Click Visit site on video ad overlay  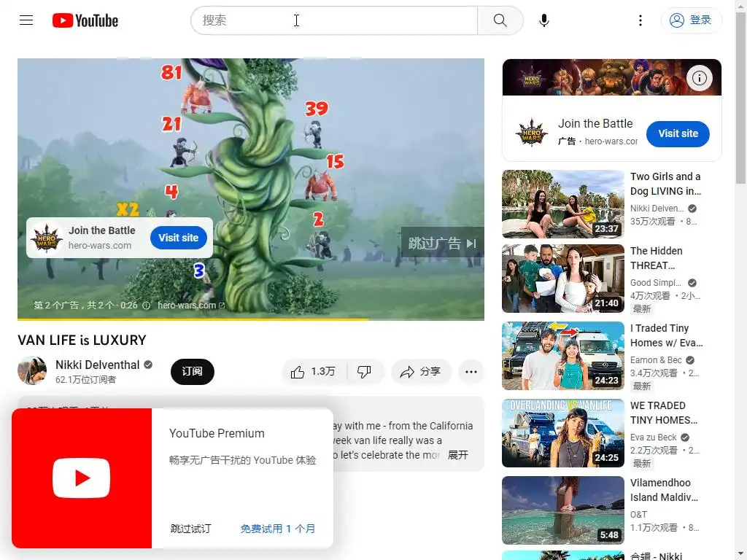(178, 238)
